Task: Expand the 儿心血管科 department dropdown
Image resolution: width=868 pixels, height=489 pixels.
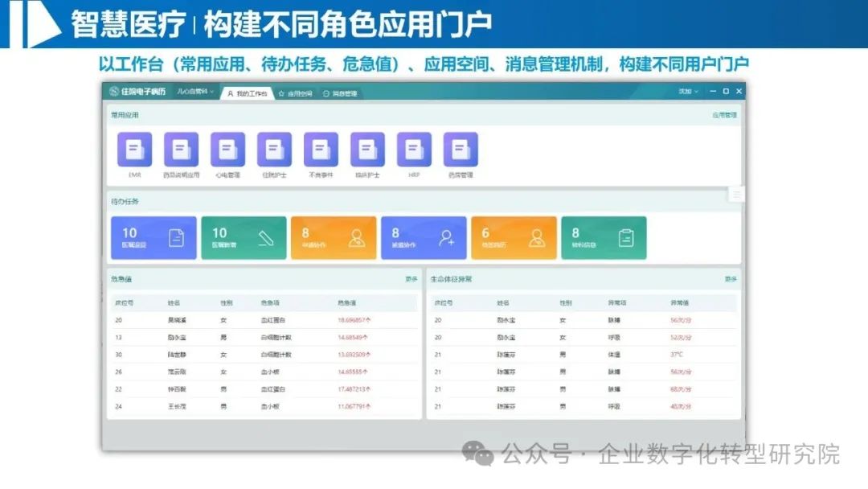Action: tap(195, 92)
